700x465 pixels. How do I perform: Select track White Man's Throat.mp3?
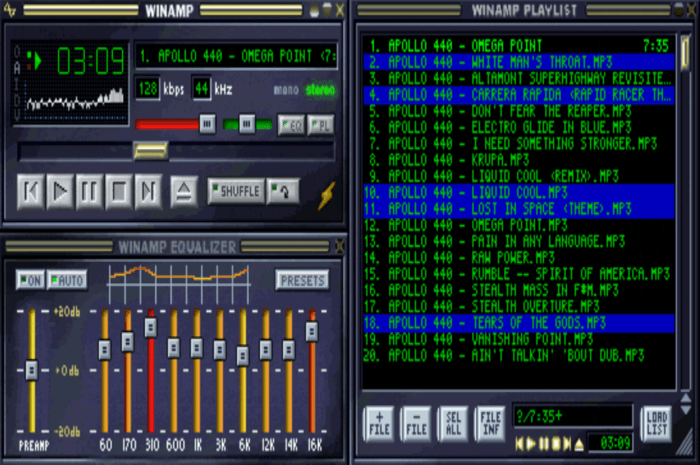click(x=518, y=62)
